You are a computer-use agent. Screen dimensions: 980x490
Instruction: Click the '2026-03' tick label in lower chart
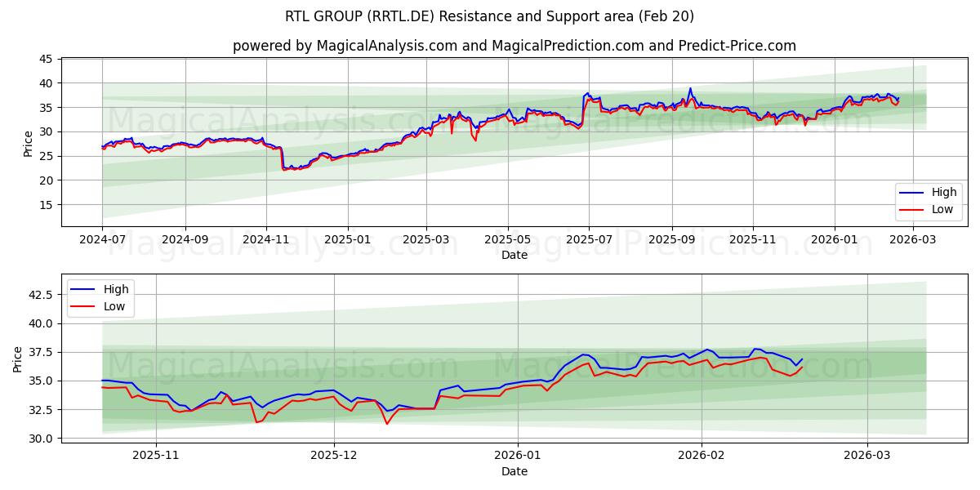(867, 457)
